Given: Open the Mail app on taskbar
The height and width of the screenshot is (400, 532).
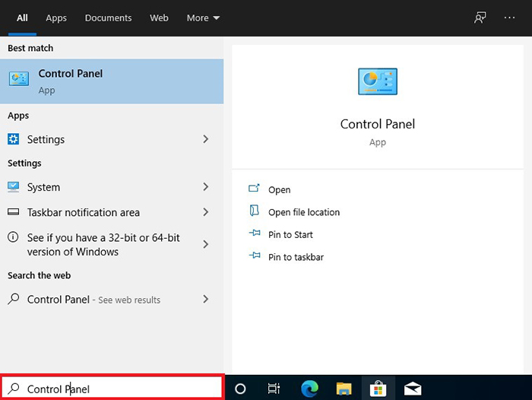Looking at the screenshot, I should pos(413,389).
